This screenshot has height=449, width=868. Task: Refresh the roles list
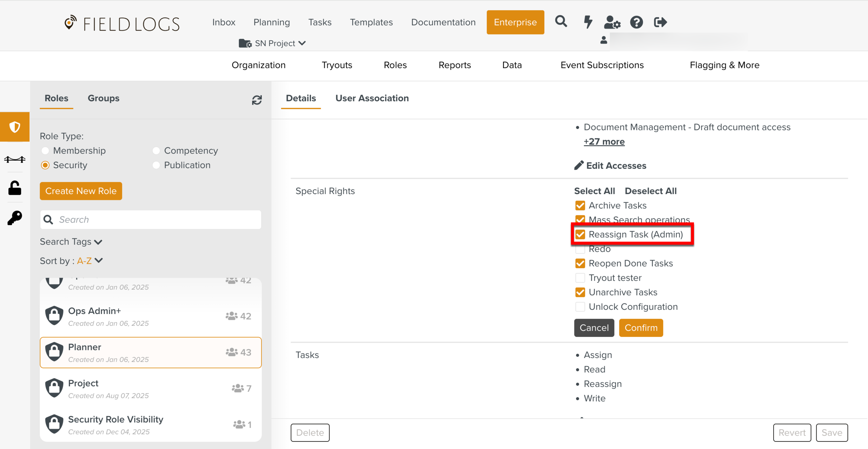click(x=257, y=100)
